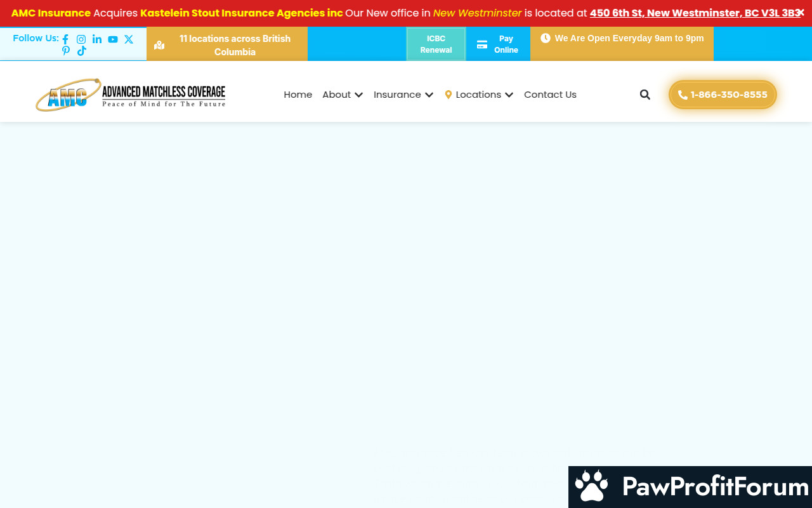Click the Pay Online button
The height and width of the screenshot is (508, 812).
[498, 44]
